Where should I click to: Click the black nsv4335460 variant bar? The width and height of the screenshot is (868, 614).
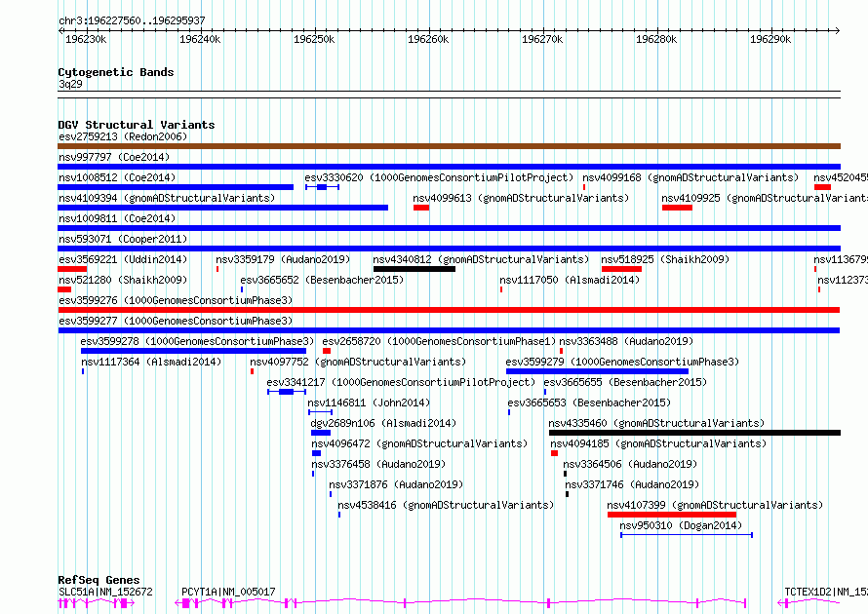click(x=694, y=433)
